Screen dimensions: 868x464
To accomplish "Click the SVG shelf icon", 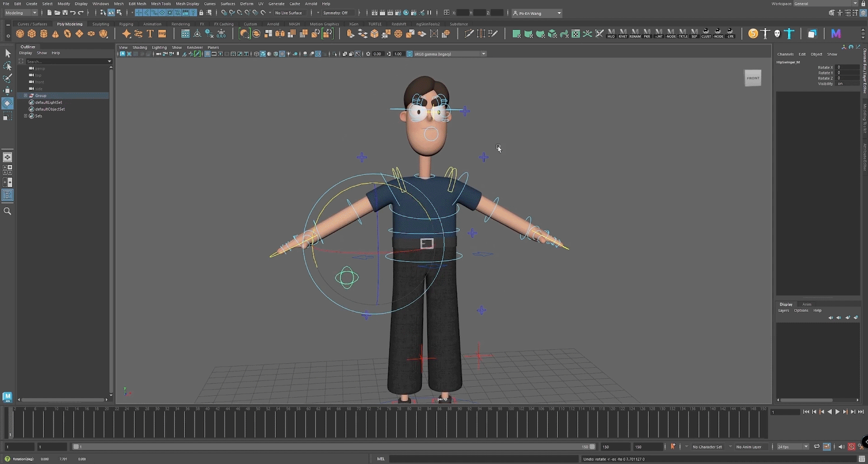I will pyautogui.click(x=162, y=34).
